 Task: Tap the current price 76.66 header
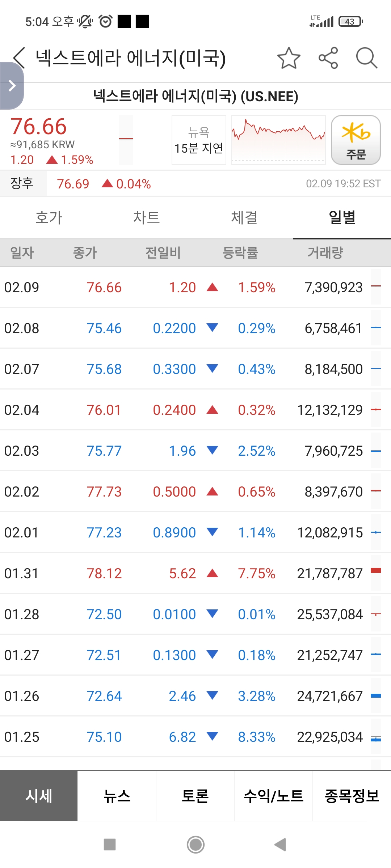(38, 127)
